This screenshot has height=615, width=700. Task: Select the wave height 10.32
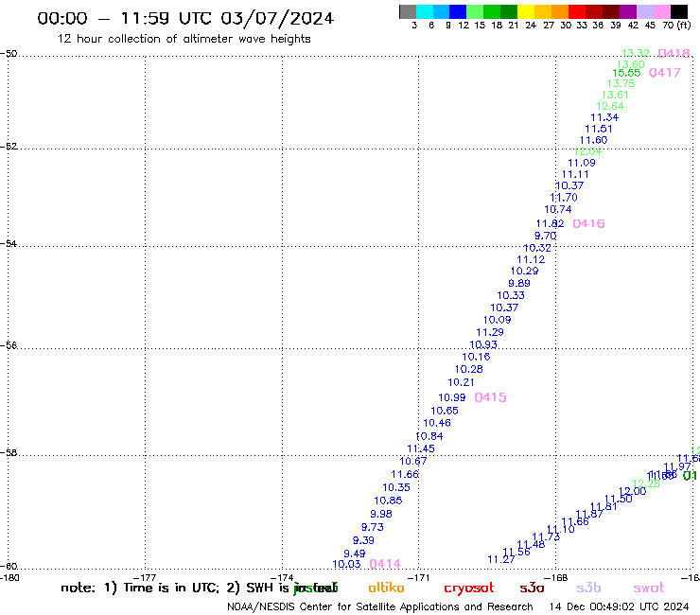click(537, 248)
